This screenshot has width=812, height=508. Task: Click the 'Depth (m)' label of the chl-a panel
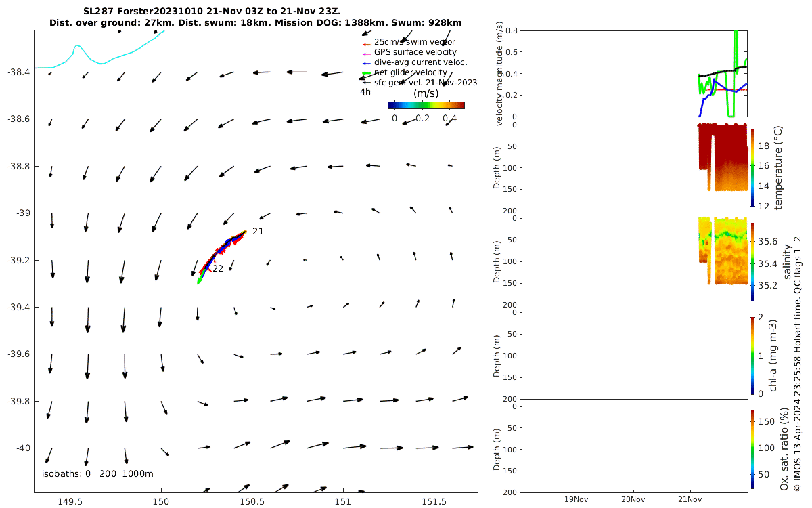497,355
